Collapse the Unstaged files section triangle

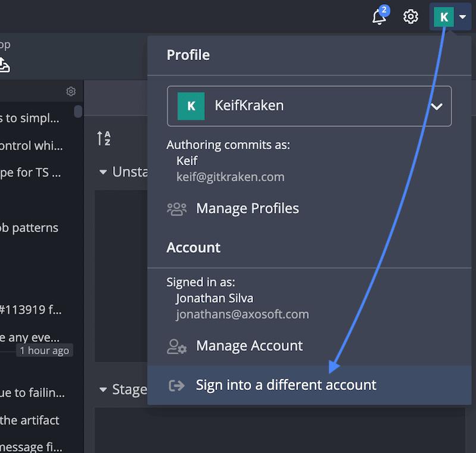103,172
